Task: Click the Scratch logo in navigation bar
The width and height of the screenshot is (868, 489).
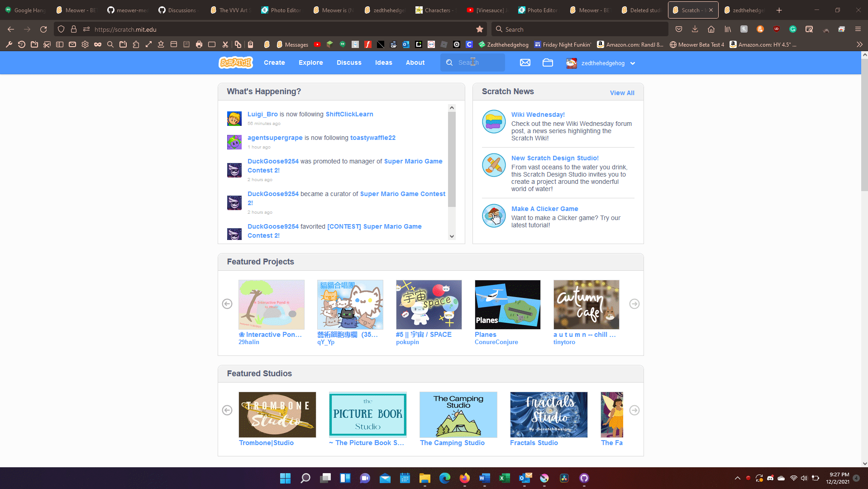Action: tap(235, 62)
